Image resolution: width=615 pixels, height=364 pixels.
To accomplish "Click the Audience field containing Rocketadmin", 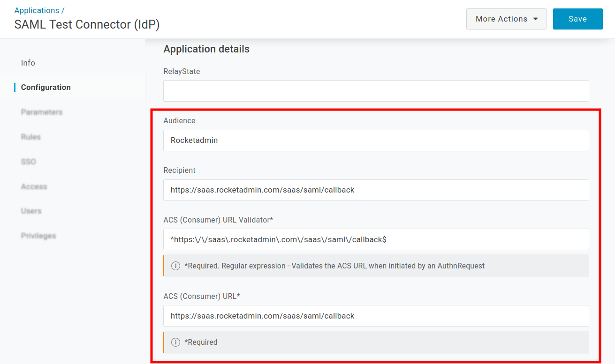I will 376,141.
